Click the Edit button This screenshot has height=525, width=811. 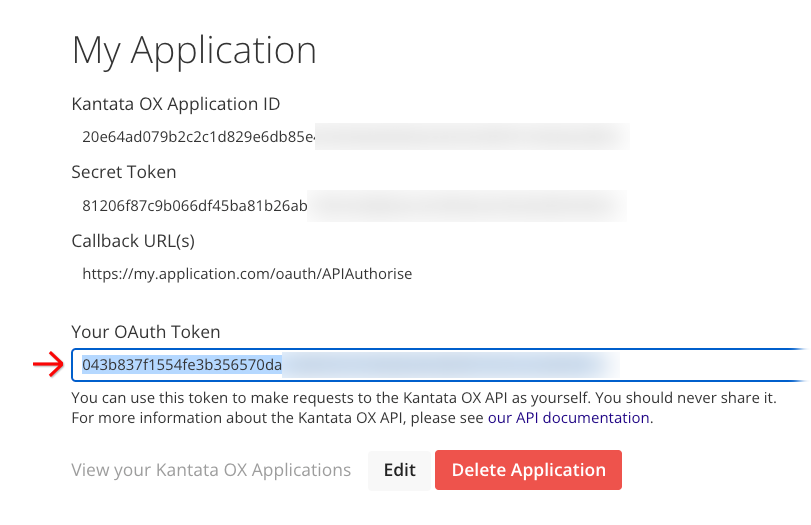(399, 470)
